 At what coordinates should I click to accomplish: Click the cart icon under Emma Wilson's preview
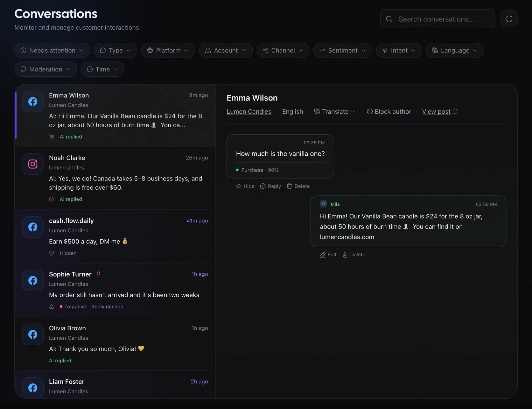[52, 137]
